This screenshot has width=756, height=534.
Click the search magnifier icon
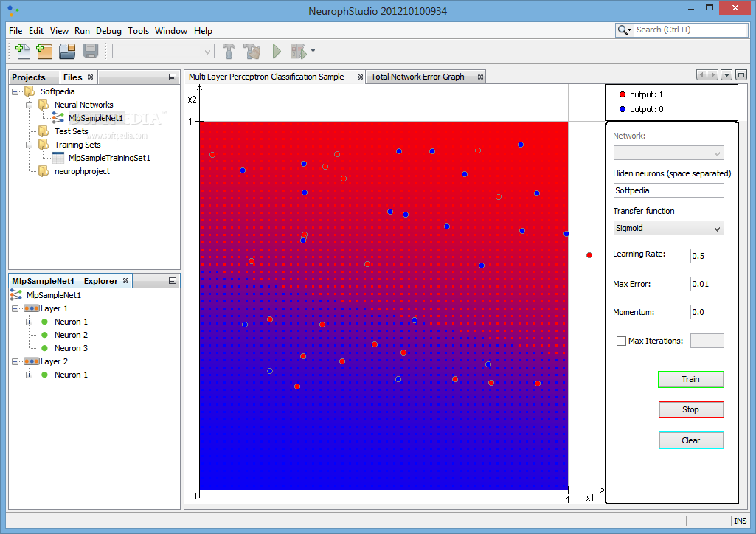(x=623, y=30)
